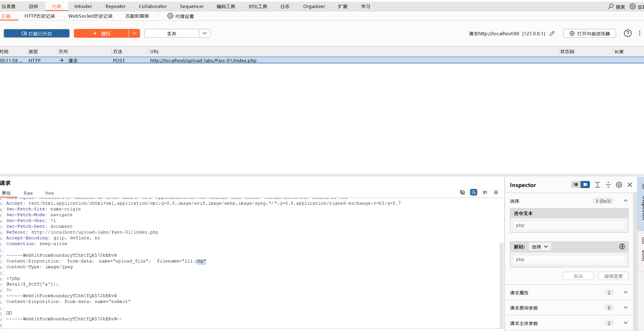This screenshot has width=644, height=331.
Task: Toggle hide non-printable characters eye icon
Action: 462,192
